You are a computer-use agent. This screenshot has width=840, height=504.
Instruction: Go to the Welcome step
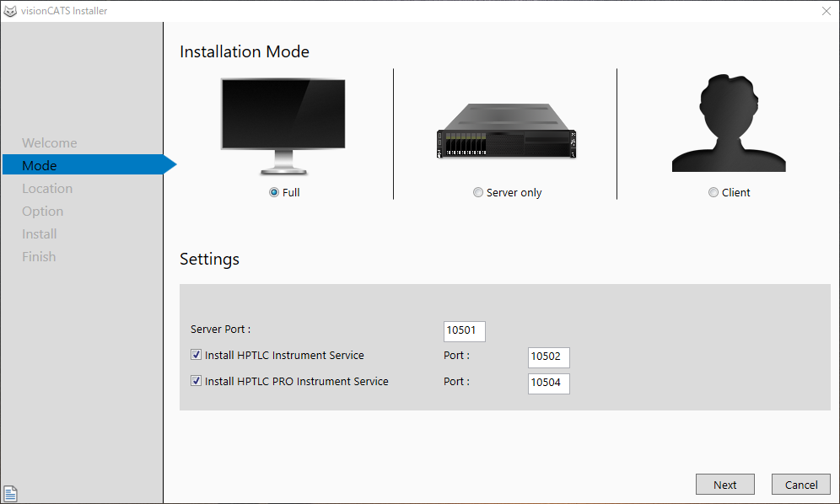(49, 143)
